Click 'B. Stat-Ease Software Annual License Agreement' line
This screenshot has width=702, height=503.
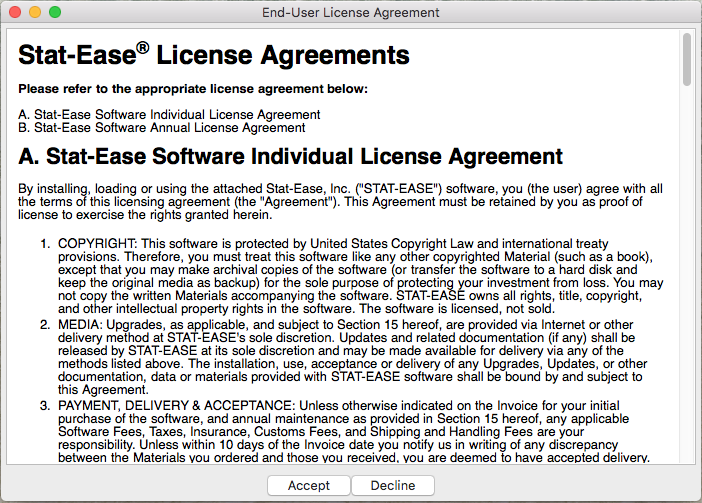(x=162, y=128)
